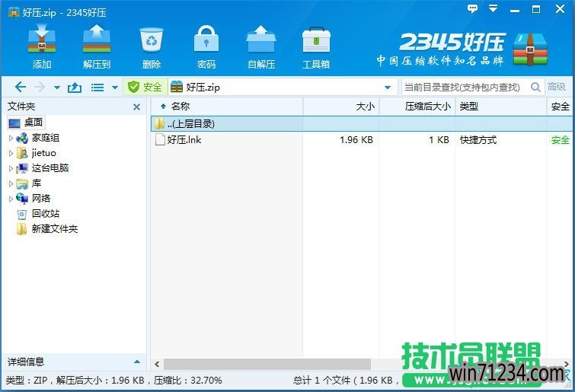575x392 pixels.
Task: Expand the address bar path dropdown
Action: coord(388,88)
